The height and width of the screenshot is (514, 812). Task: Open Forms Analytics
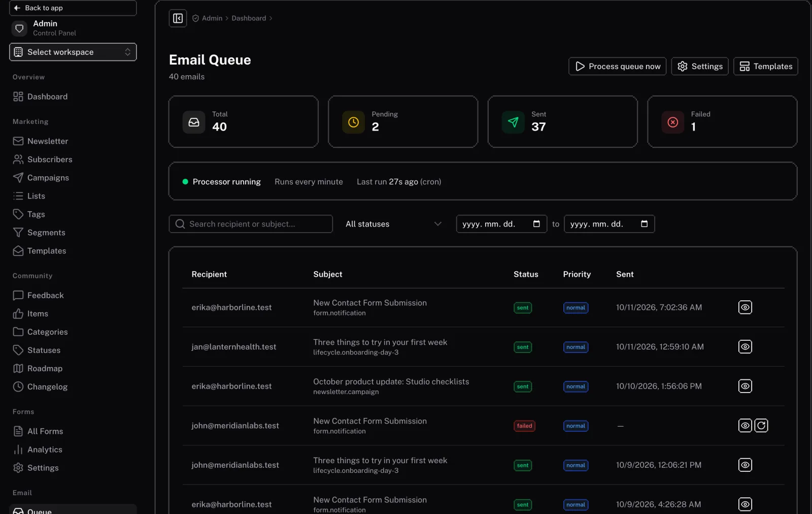click(73, 449)
